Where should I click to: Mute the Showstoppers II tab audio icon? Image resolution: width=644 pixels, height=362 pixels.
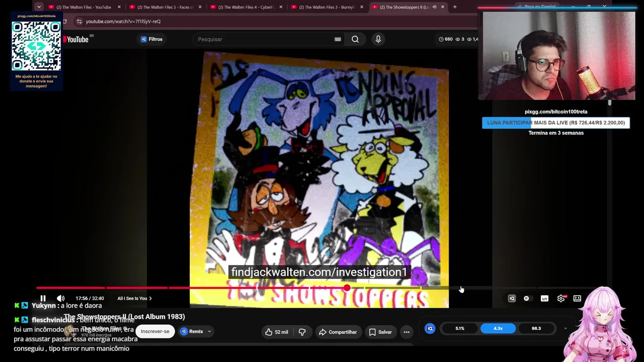tap(434, 7)
